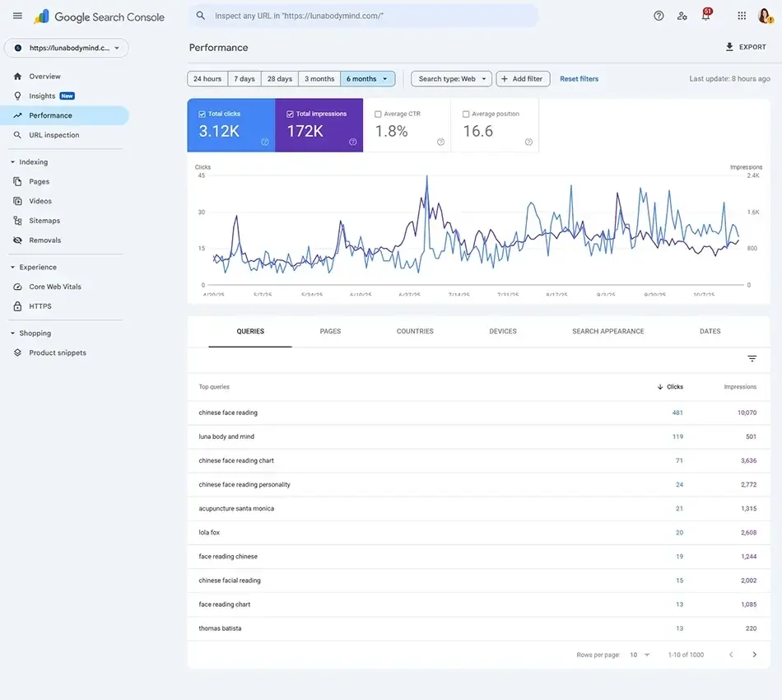
Task: Uncheck the Total impressions metric
Action: point(289,114)
